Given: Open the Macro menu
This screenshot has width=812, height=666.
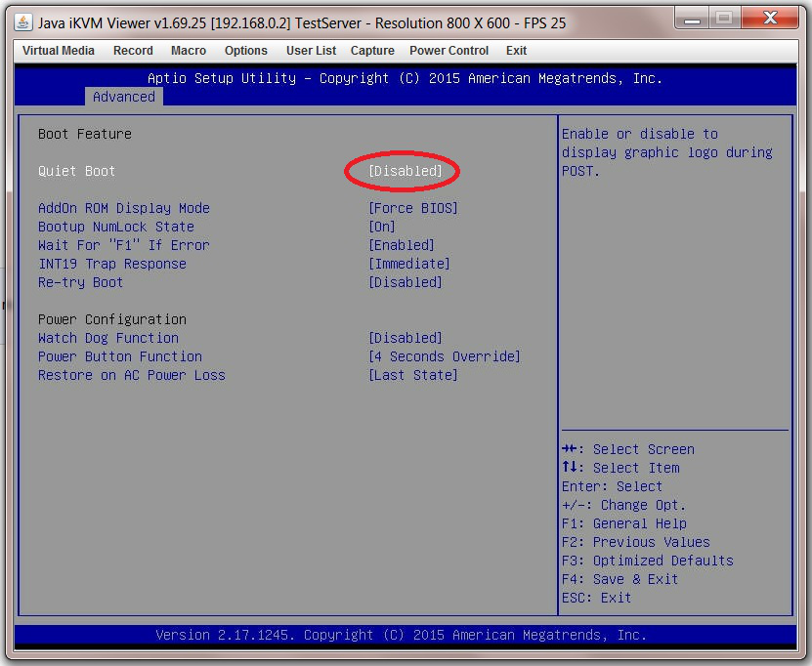Looking at the screenshot, I should [189, 51].
